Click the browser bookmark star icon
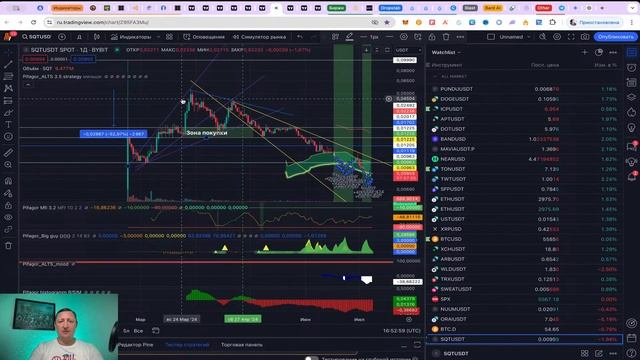 pos(387,22)
